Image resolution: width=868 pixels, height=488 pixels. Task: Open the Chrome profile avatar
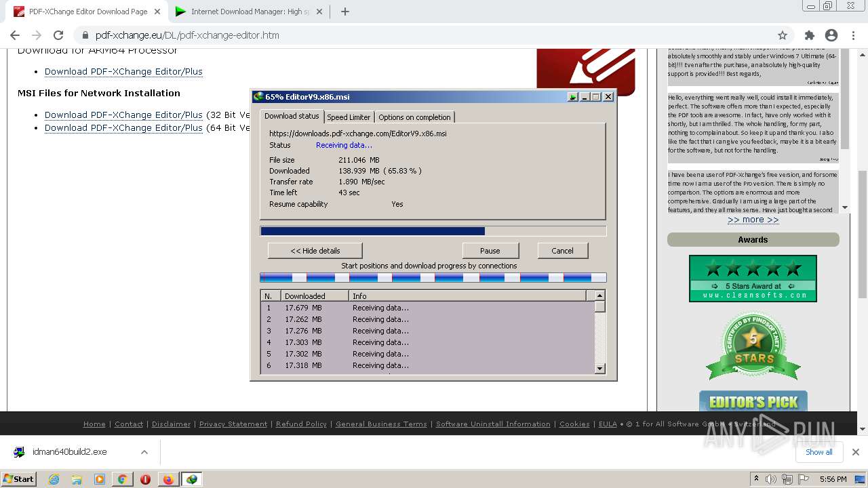[x=831, y=35]
